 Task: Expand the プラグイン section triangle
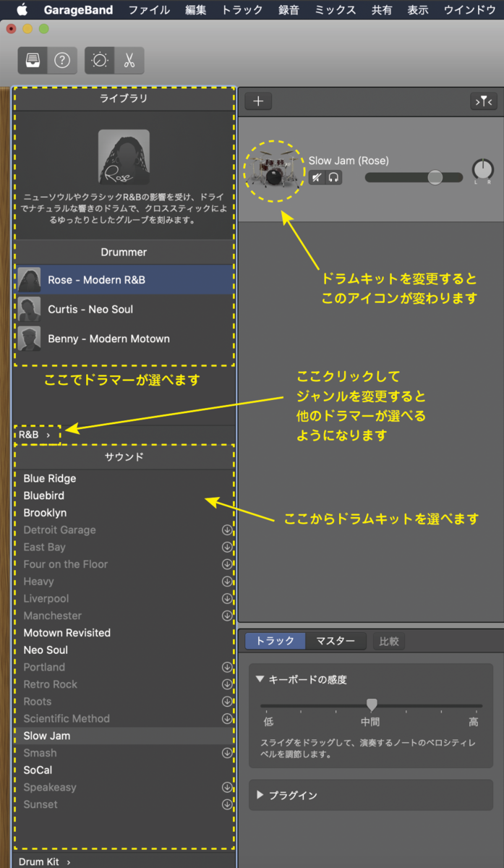(x=260, y=795)
